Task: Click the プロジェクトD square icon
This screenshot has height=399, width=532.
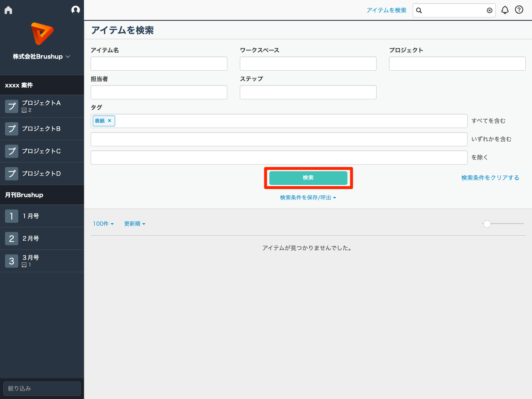Action: pos(12,174)
